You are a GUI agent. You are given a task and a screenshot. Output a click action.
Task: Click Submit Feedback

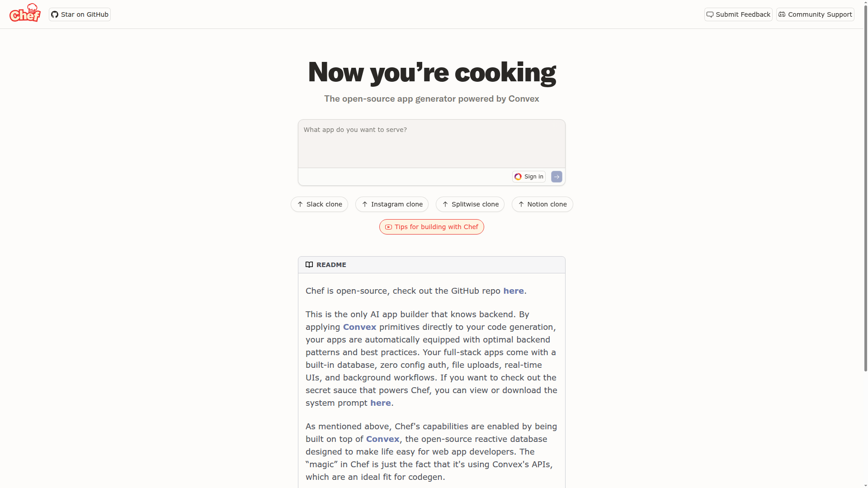pos(738,14)
